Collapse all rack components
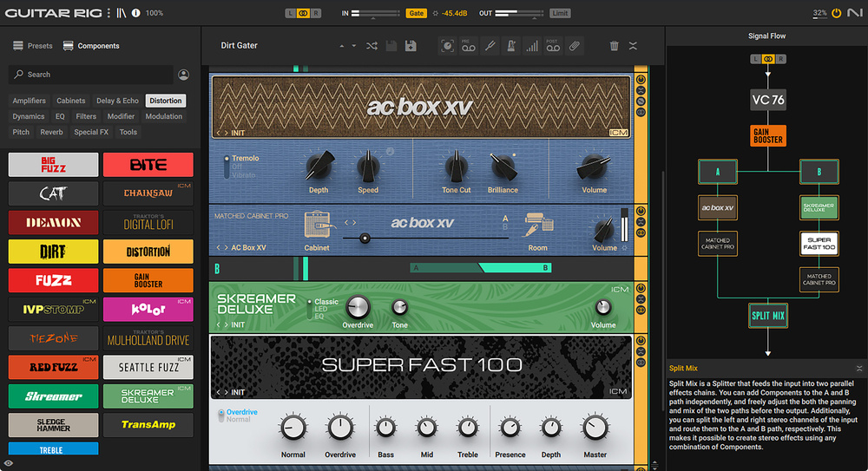Image resolution: width=868 pixels, height=471 pixels. click(x=633, y=46)
